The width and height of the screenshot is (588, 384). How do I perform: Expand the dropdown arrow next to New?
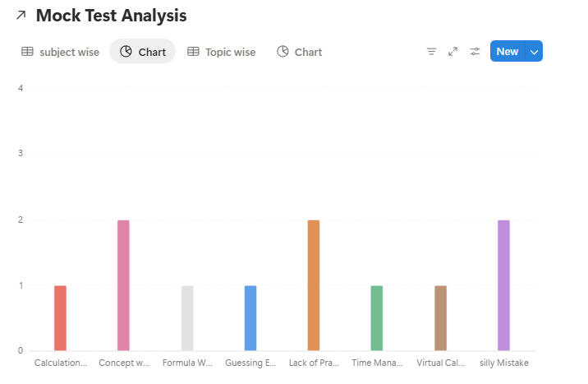pyautogui.click(x=535, y=52)
